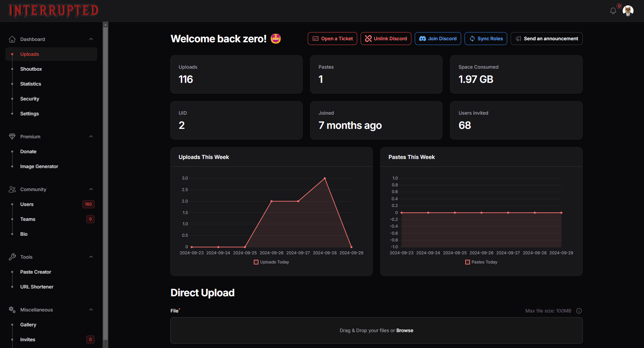644x348 pixels.
Task: Click the Community people icon
Action: (x=12, y=189)
